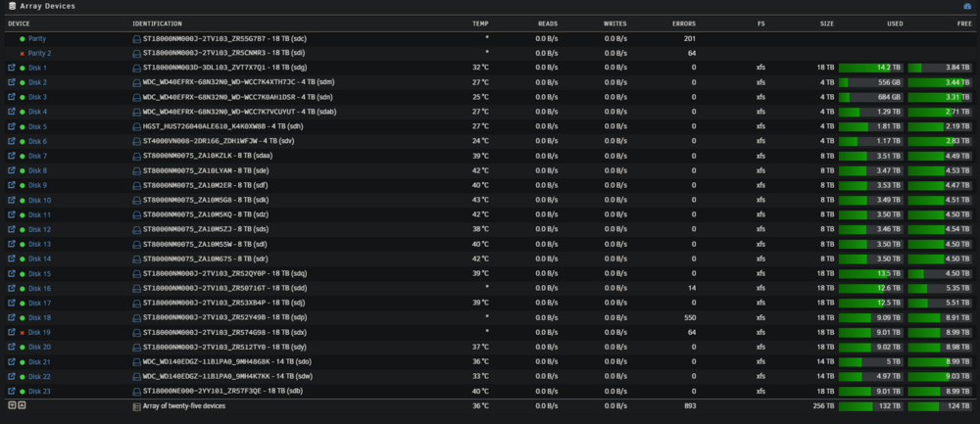
Task: Open Disk 1 file browser icon
Action: pyautogui.click(x=11, y=68)
